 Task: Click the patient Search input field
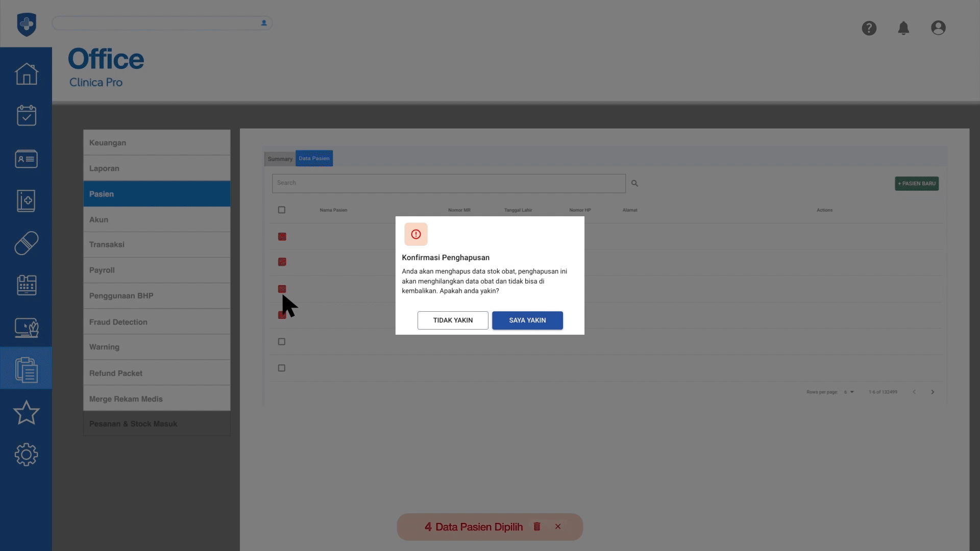pyautogui.click(x=449, y=183)
